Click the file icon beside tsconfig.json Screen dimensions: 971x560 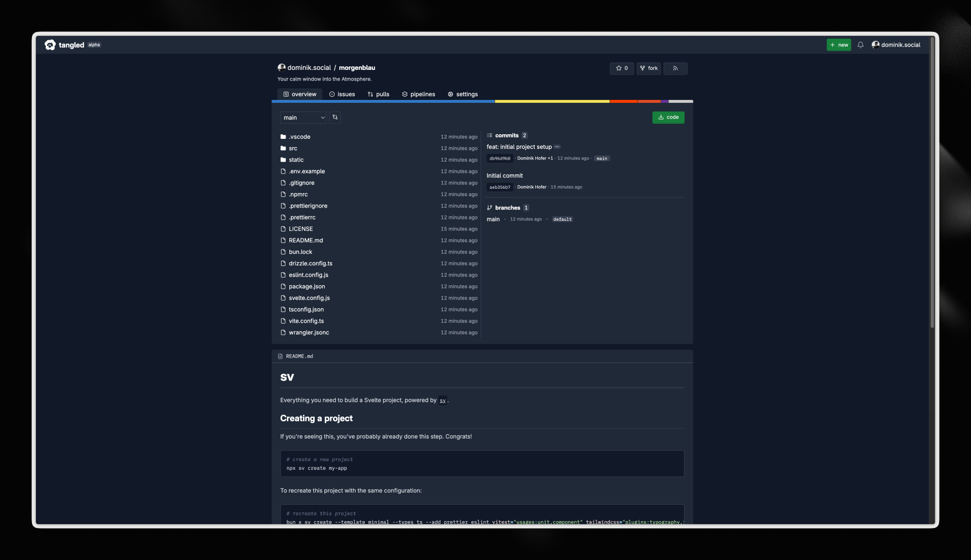coord(283,310)
